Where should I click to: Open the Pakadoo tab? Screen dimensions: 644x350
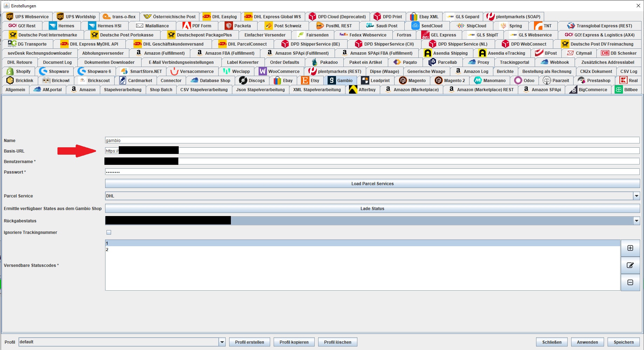tap(324, 62)
